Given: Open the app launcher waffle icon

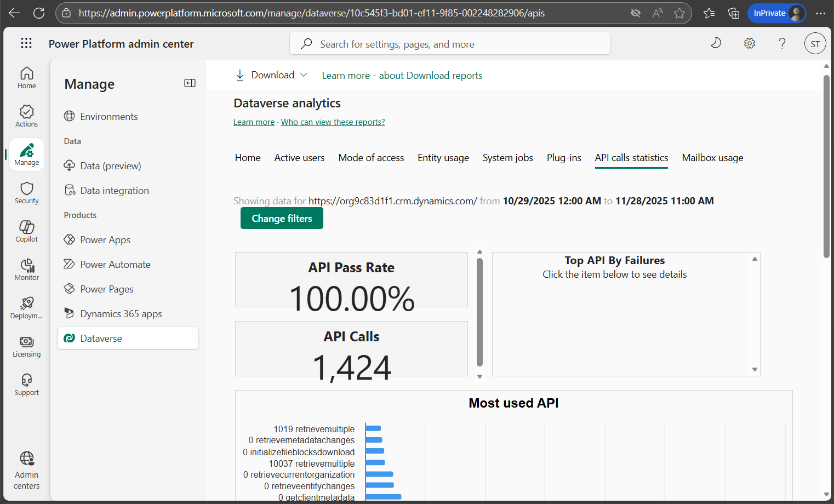Looking at the screenshot, I should pyautogui.click(x=26, y=43).
